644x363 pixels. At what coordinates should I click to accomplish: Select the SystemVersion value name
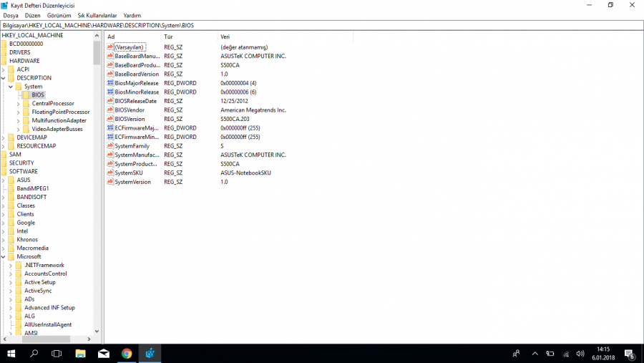tap(132, 182)
